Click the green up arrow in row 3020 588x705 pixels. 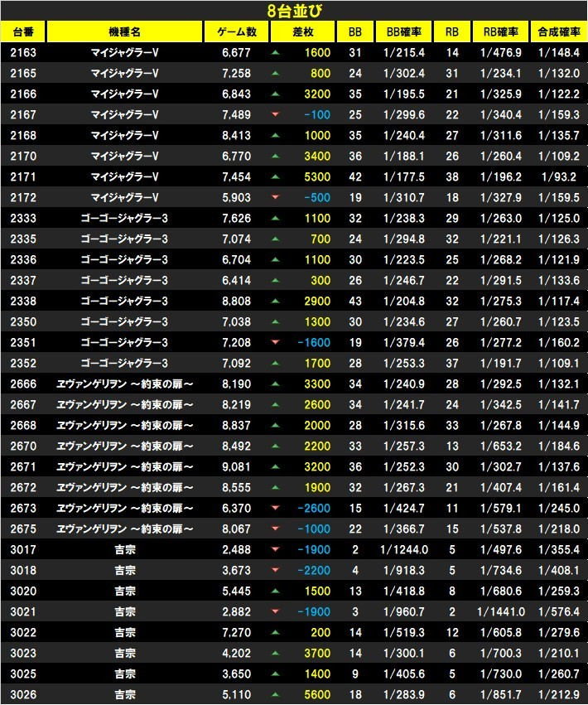pyautogui.click(x=276, y=591)
